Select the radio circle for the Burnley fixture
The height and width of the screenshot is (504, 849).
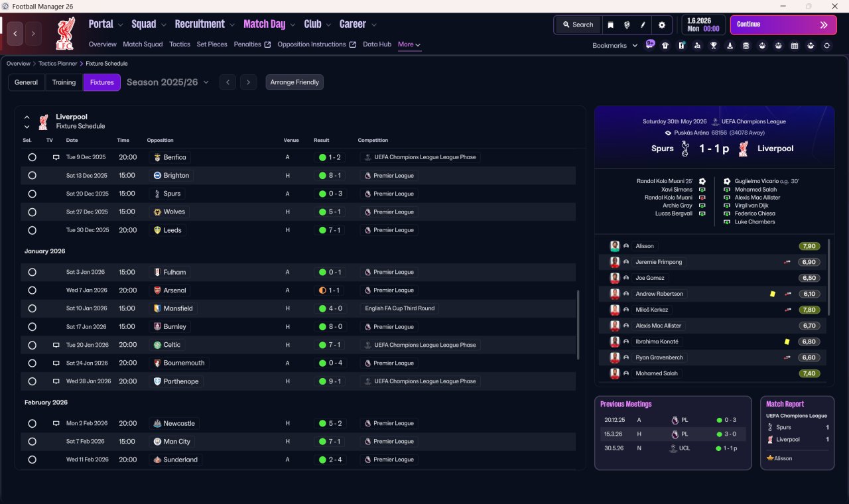point(32,327)
